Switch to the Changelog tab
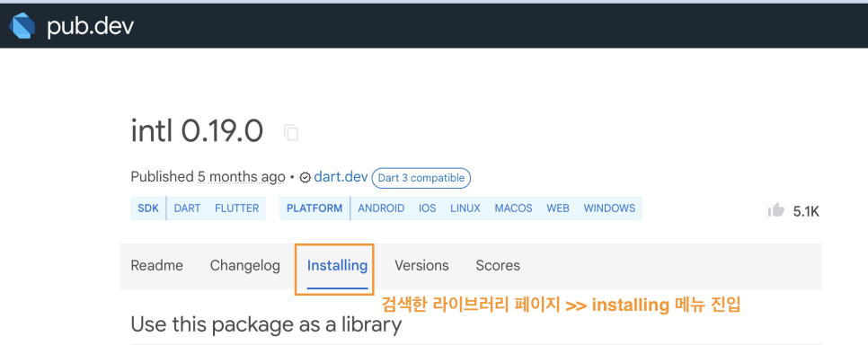 (x=245, y=266)
